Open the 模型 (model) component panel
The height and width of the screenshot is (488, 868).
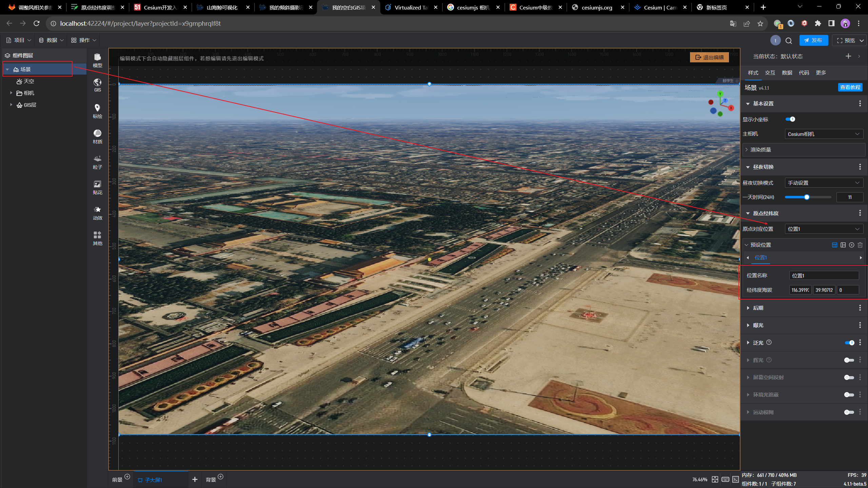(97, 60)
